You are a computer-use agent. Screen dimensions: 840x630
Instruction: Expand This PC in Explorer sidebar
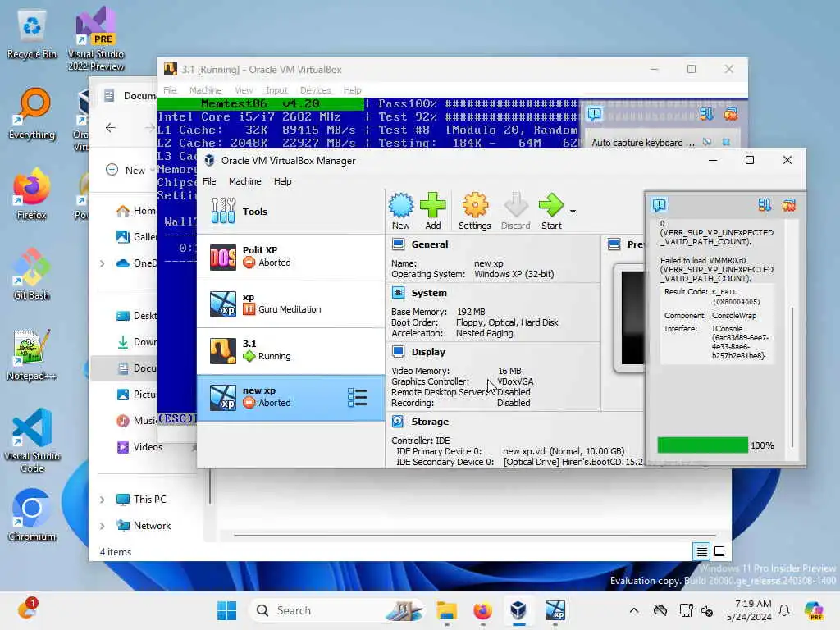(x=103, y=500)
